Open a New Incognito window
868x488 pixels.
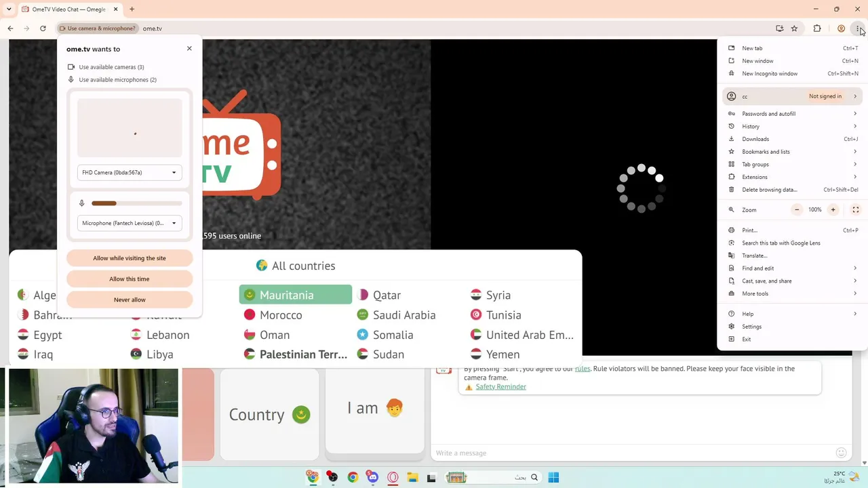pyautogui.click(x=792, y=74)
